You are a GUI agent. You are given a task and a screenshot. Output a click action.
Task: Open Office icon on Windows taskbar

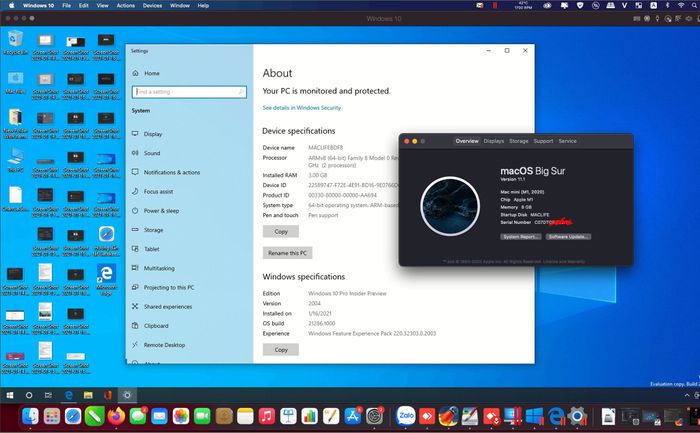point(108,395)
